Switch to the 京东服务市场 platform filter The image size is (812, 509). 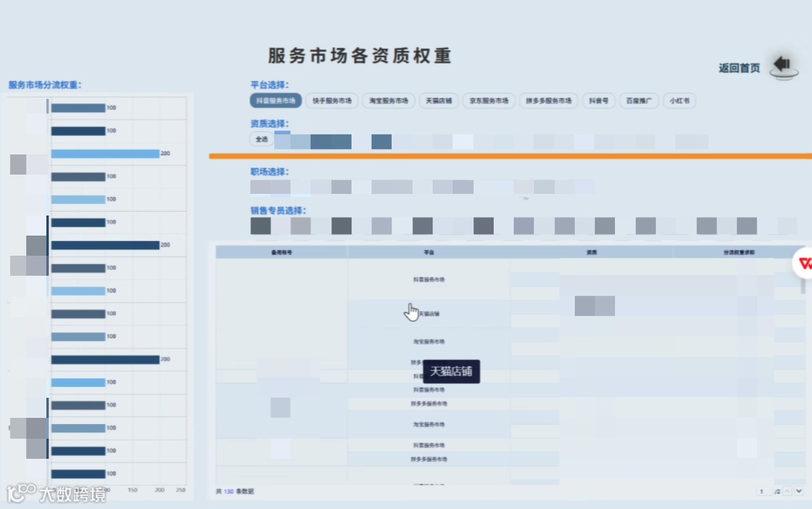point(489,100)
